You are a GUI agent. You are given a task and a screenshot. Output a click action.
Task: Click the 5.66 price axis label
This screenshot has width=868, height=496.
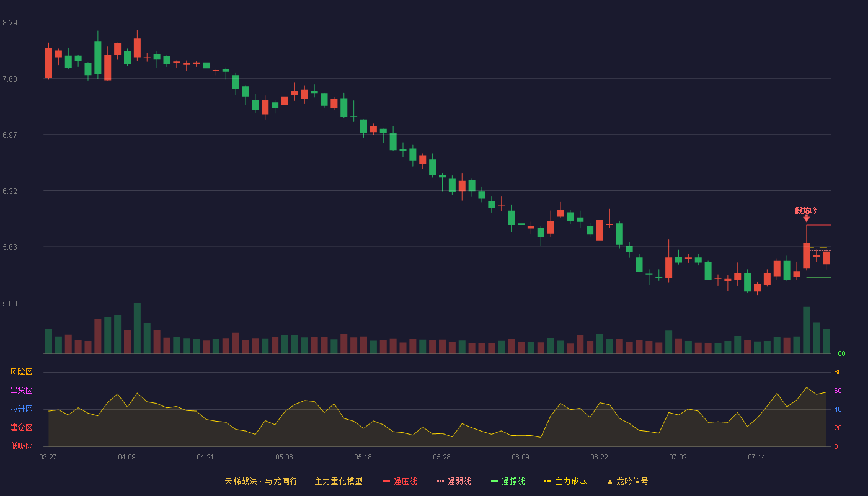pos(10,247)
